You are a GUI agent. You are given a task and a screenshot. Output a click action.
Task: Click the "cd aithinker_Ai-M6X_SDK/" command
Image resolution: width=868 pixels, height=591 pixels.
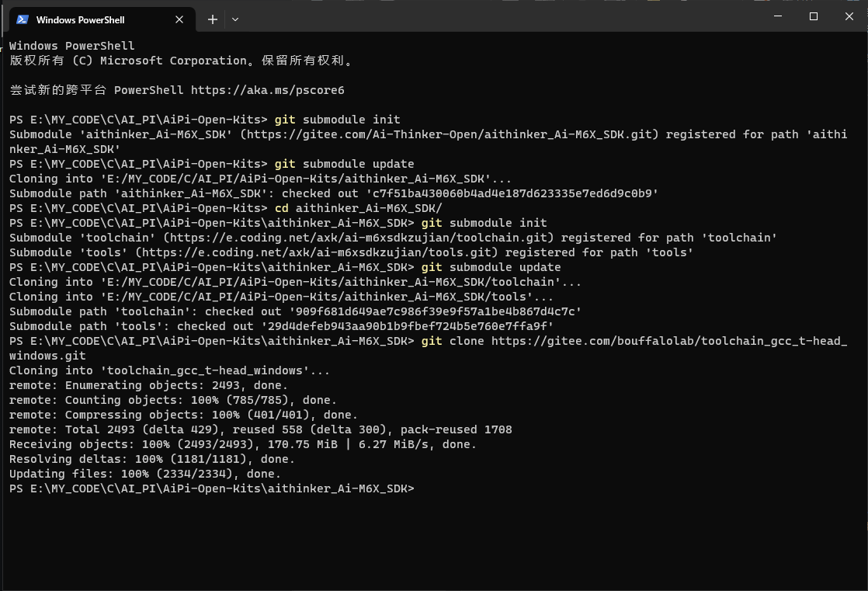coord(358,208)
